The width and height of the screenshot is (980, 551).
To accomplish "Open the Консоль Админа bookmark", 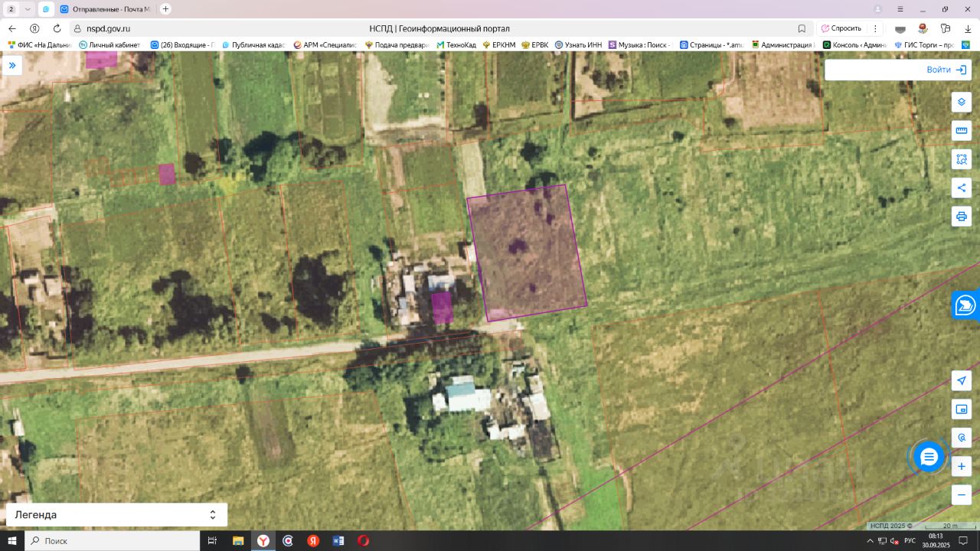I will coord(854,45).
